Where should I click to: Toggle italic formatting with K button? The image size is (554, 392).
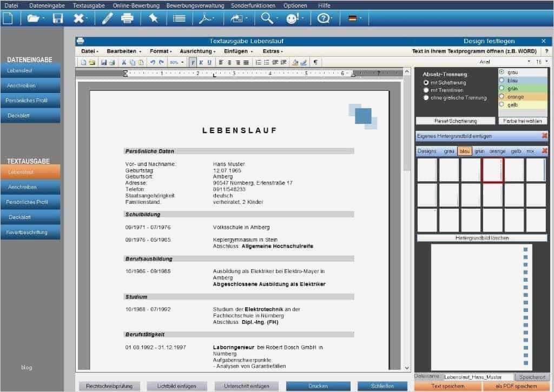point(201,63)
